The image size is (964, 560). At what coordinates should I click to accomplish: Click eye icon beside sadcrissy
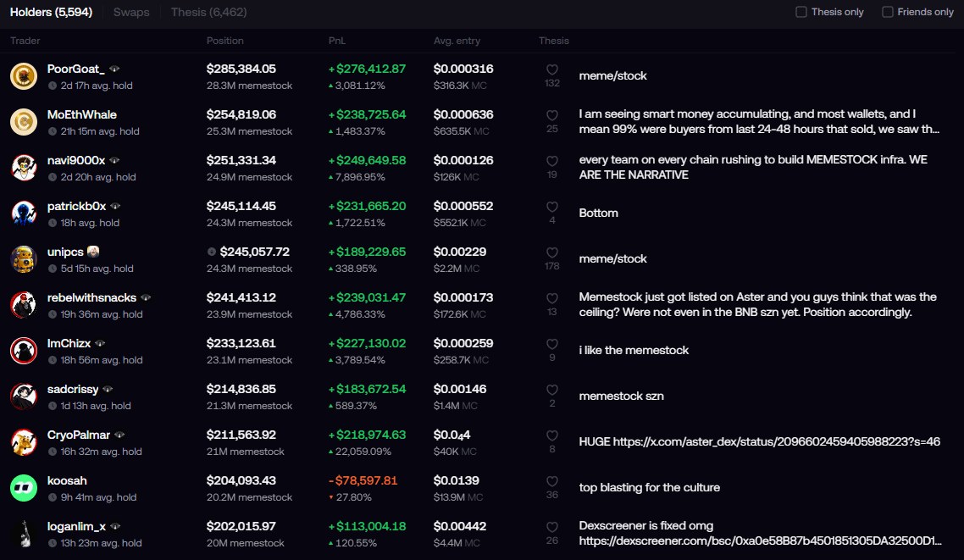point(108,389)
